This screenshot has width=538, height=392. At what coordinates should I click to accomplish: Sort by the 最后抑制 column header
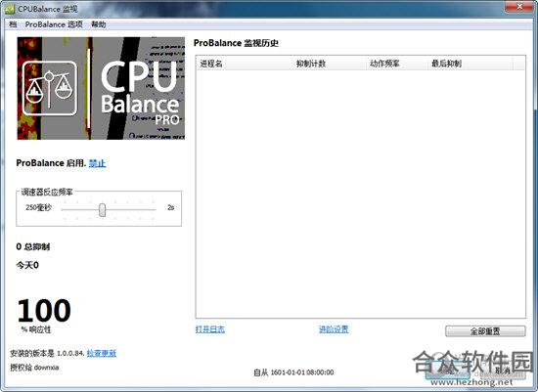pyautogui.click(x=471, y=64)
